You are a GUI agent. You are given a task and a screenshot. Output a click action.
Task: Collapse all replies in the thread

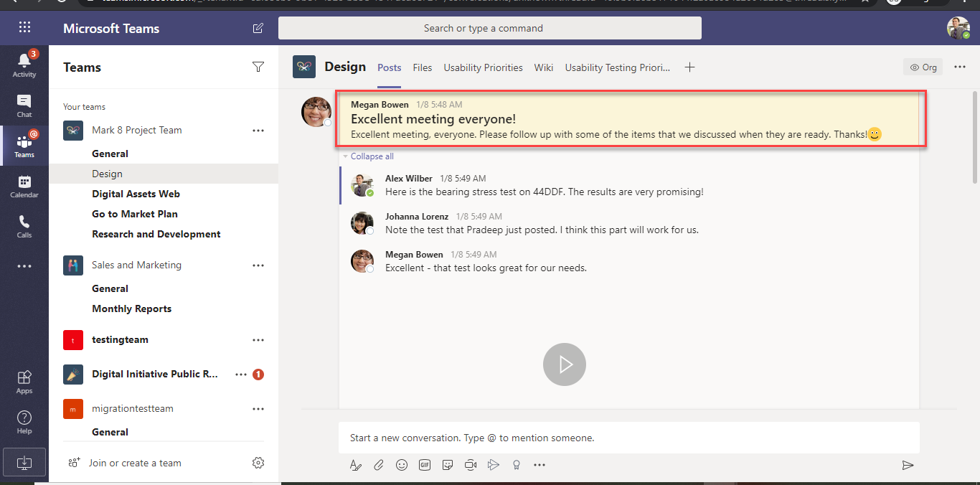click(x=372, y=156)
